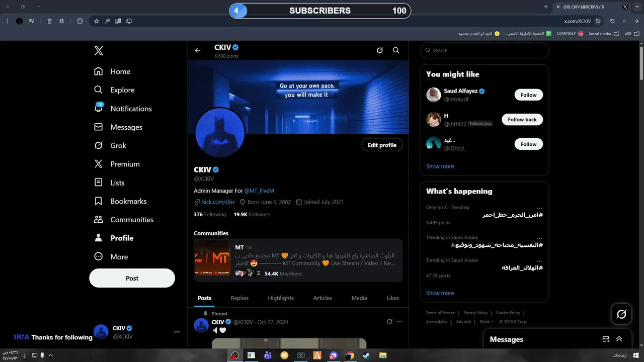
Task: Open the Batman profile avatar
Action: (x=219, y=133)
